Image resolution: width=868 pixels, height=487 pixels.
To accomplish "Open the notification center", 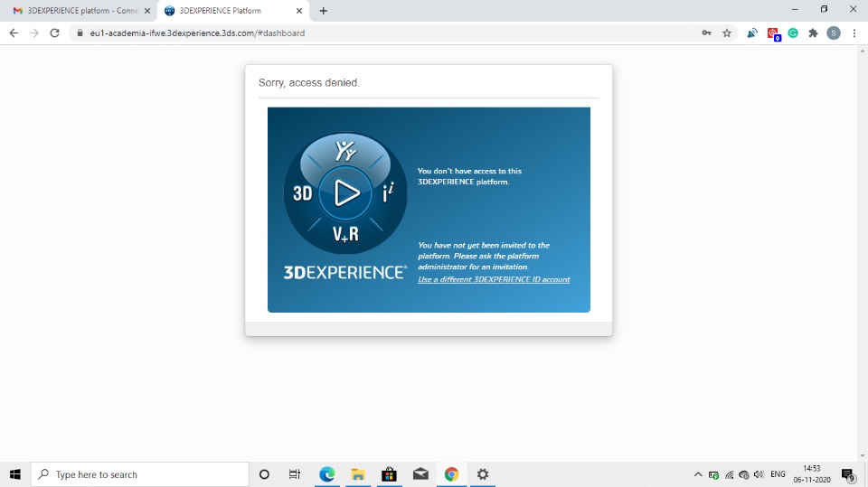I will (x=848, y=475).
